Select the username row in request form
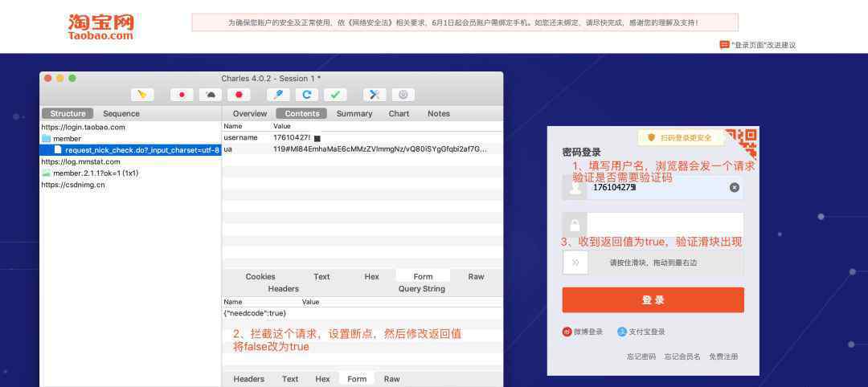Viewport: 868px width, 387px height. click(362, 137)
